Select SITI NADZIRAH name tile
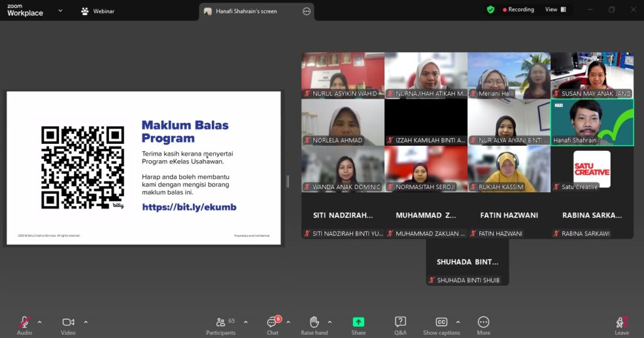The image size is (644, 338). point(343,215)
